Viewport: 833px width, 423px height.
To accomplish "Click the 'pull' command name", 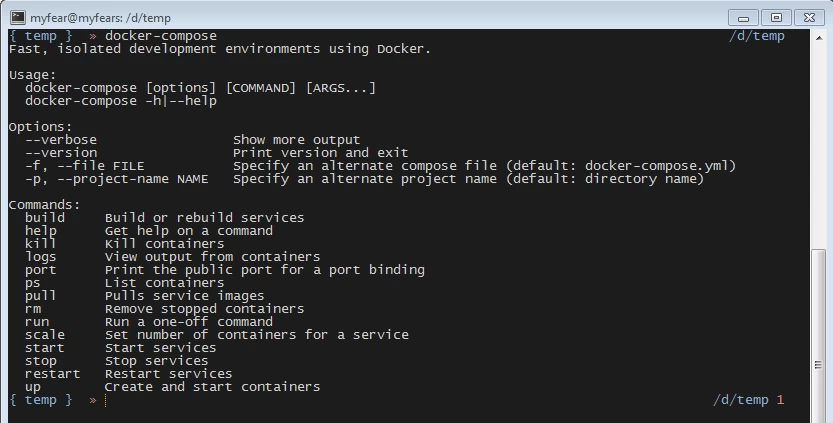I will pyautogui.click(x=41, y=296).
